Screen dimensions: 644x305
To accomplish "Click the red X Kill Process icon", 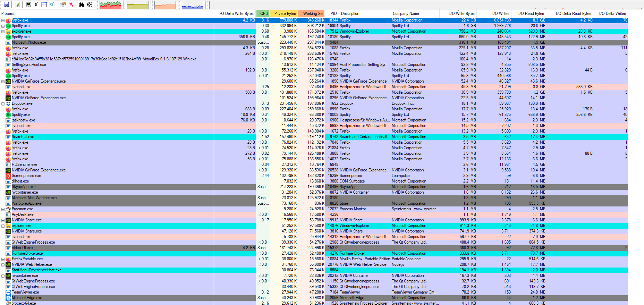I will coord(71,5).
